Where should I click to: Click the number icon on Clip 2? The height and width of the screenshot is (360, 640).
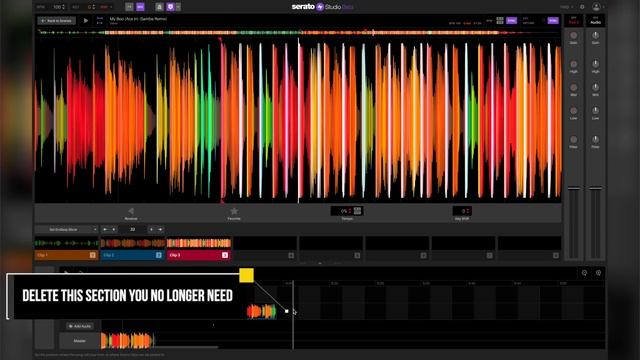click(x=159, y=255)
